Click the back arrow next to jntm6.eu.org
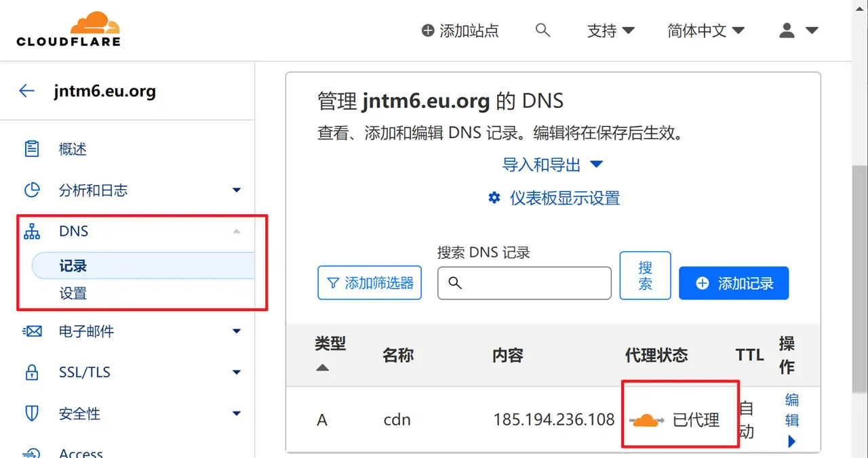The image size is (868, 458). click(x=27, y=91)
